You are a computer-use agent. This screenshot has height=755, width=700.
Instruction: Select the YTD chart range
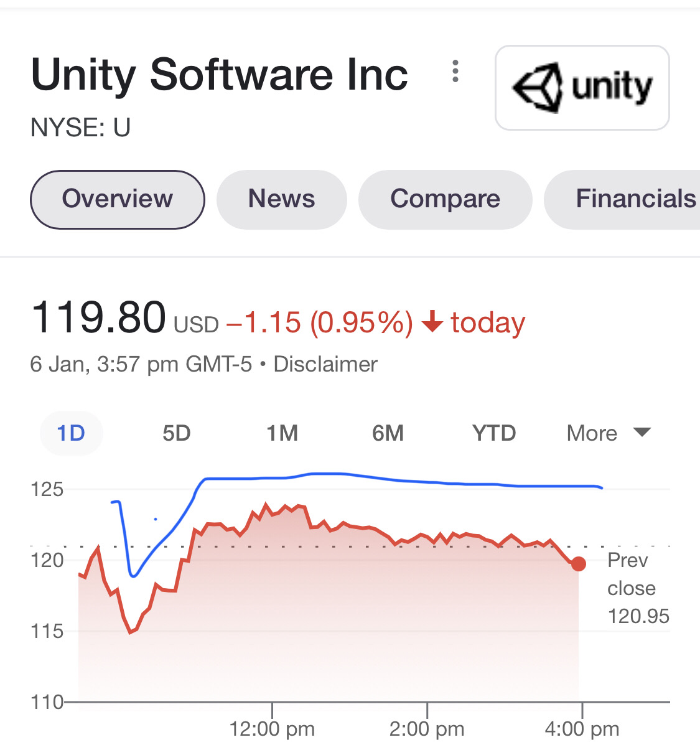[494, 433]
